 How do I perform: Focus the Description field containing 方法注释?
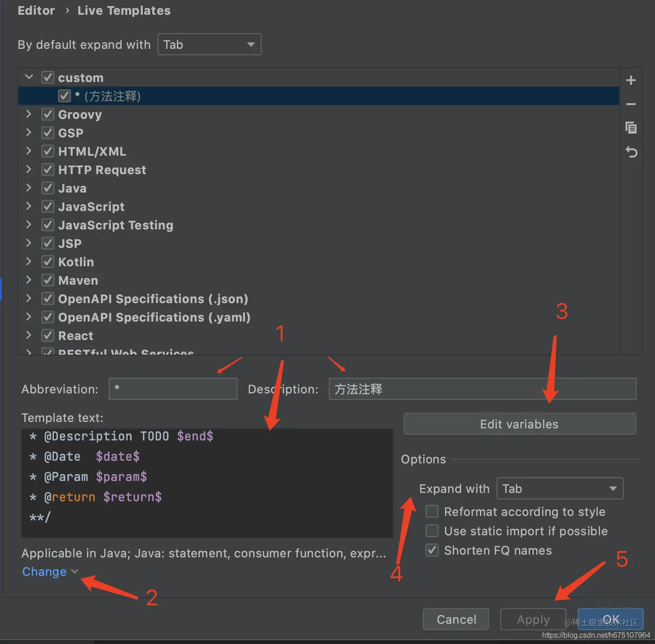[x=482, y=389]
